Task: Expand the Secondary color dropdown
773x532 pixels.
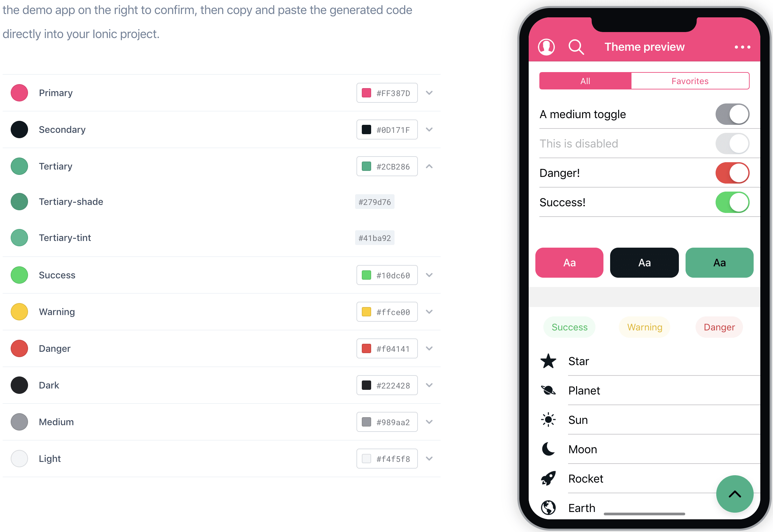Action: (431, 130)
